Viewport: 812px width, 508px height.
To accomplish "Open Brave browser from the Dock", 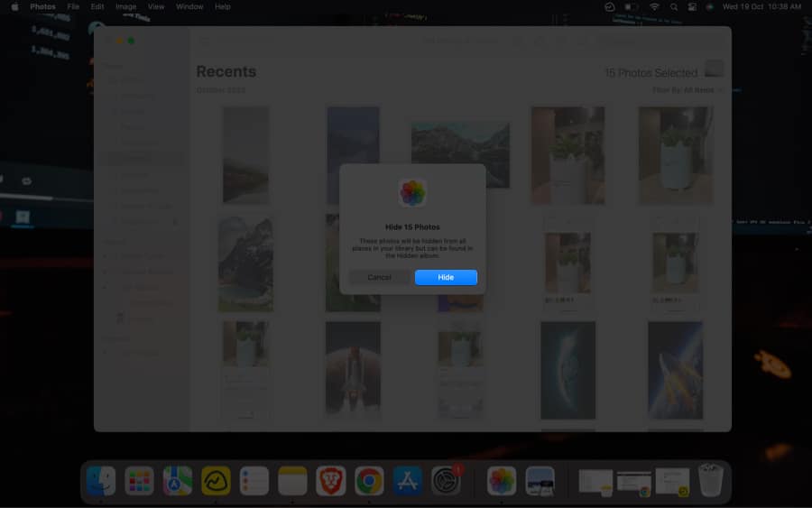I will click(x=331, y=481).
